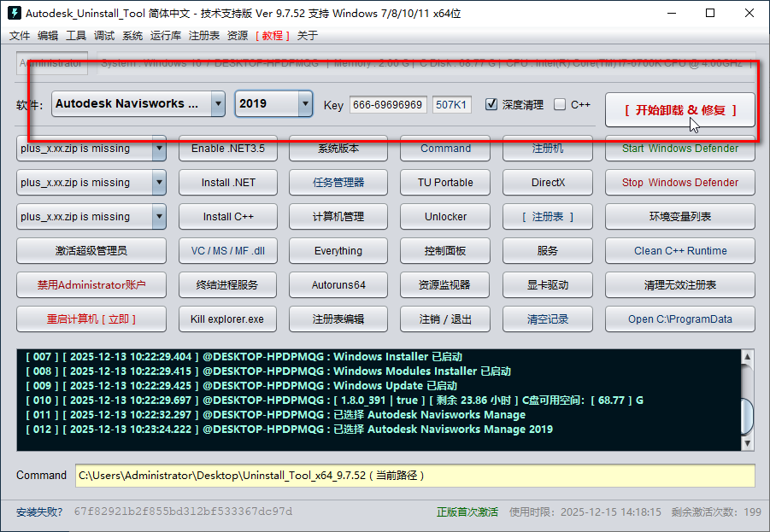Screen dimensions: 770x532
Task: Expand the first plus_x.xx.zip dropdown arrow
Action: [159, 149]
